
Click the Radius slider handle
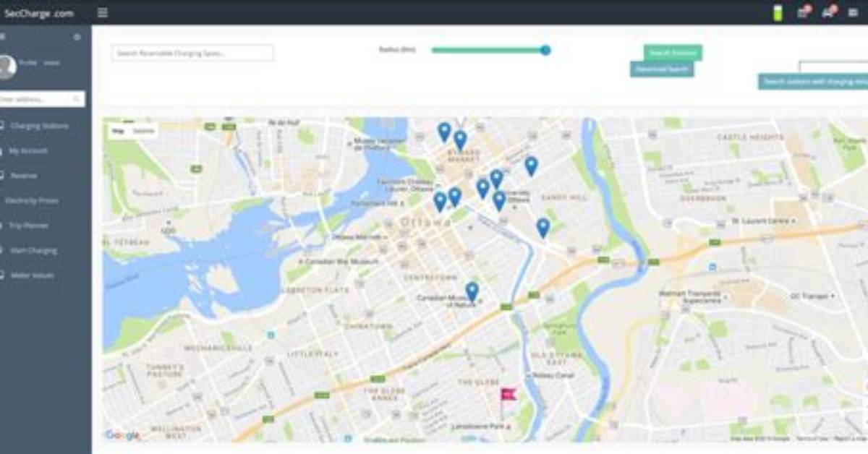[x=545, y=50]
